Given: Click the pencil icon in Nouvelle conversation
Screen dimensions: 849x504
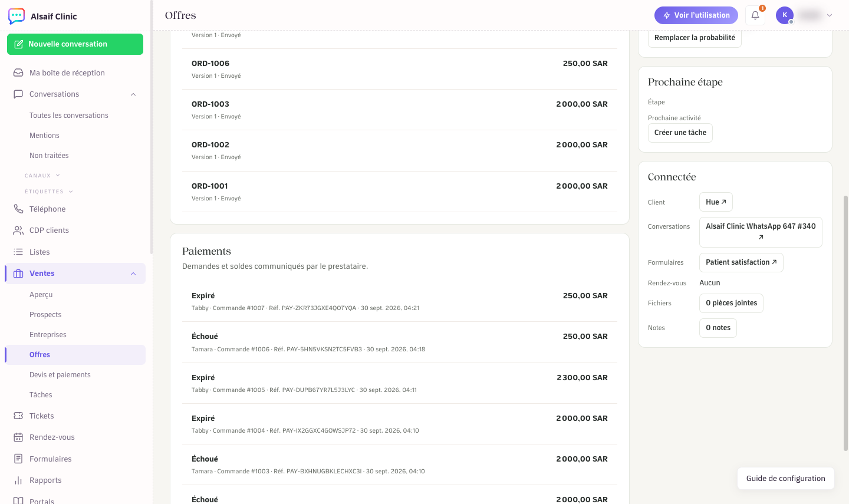Looking at the screenshot, I should [19, 44].
